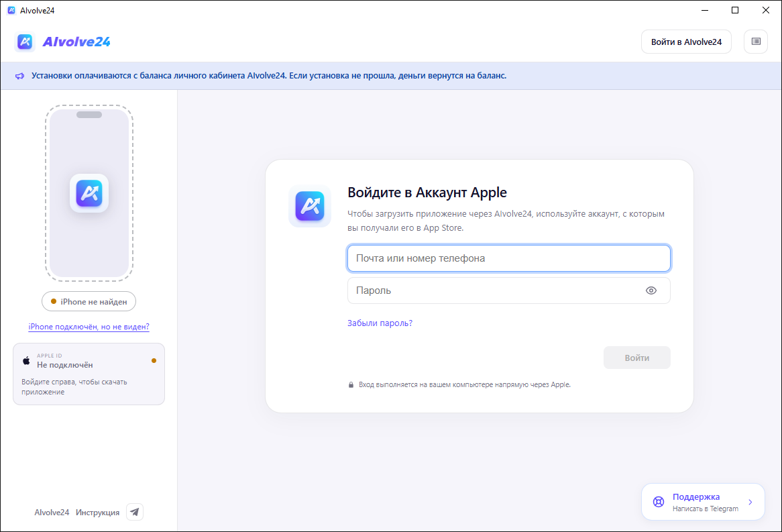Image resolution: width=782 pixels, height=532 pixels.
Task: Click 'Войдите в Аккаунт Apple' heading
Action: tap(427, 193)
